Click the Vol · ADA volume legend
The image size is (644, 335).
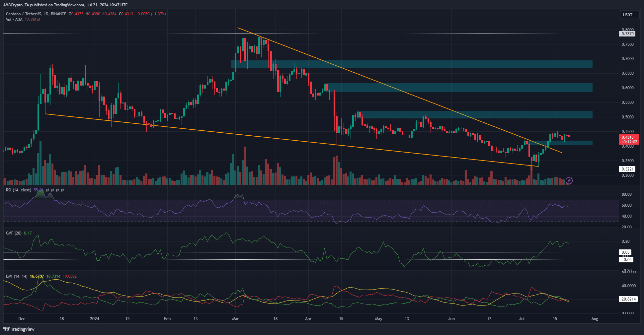coord(14,20)
